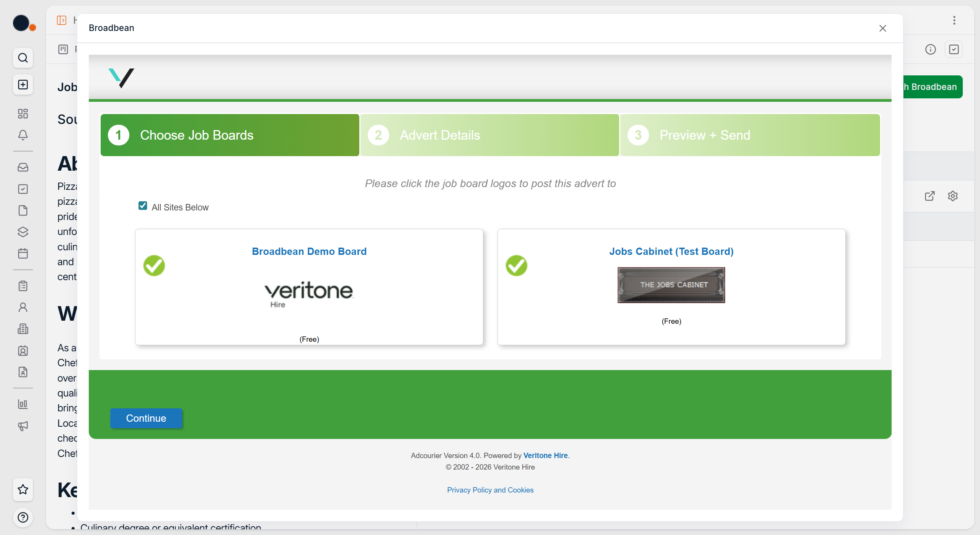
Task: Go to Advert Details step
Action: click(489, 135)
